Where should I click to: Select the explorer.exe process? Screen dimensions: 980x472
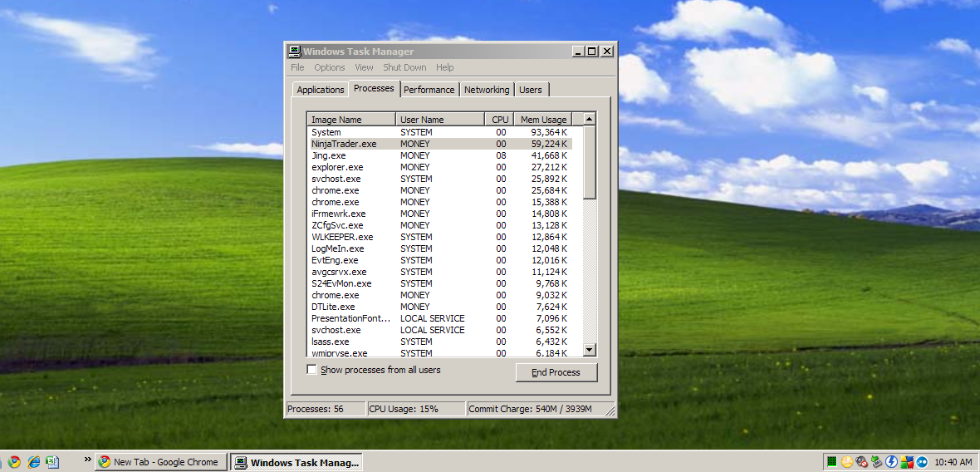(440, 168)
